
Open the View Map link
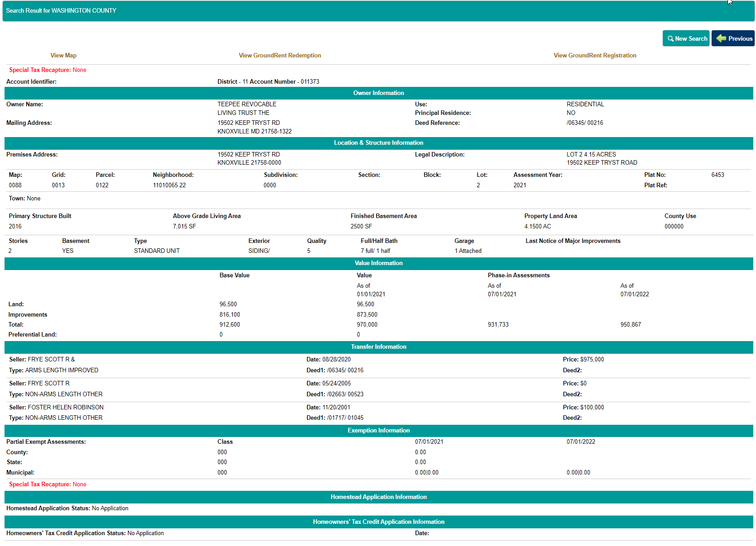pyautogui.click(x=63, y=56)
